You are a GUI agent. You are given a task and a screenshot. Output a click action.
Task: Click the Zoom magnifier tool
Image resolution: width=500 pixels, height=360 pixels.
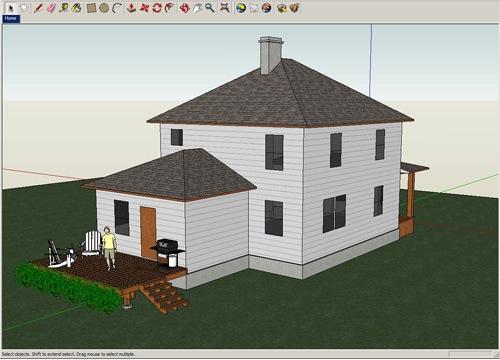pos(210,8)
